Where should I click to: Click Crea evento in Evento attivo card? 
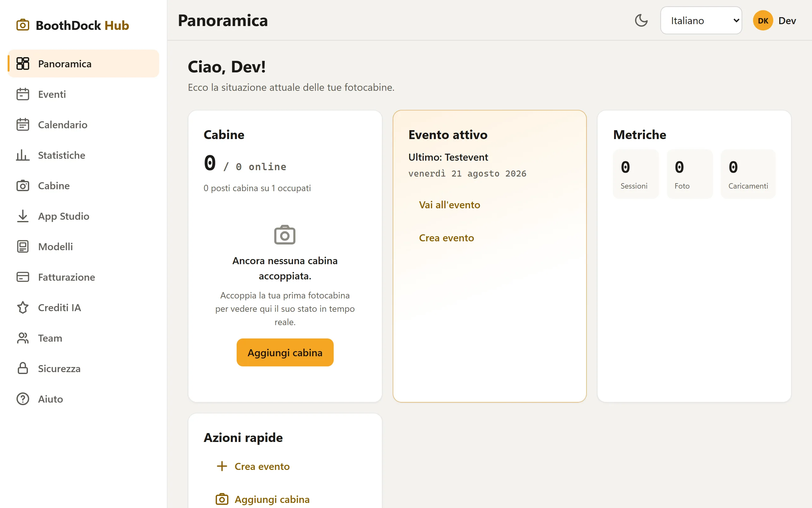(446, 238)
